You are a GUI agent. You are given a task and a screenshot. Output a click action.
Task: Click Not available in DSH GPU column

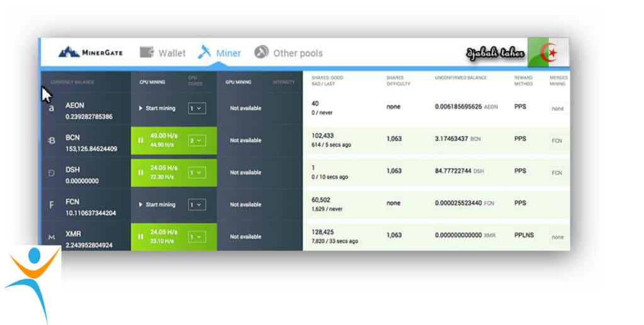(245, 172)
